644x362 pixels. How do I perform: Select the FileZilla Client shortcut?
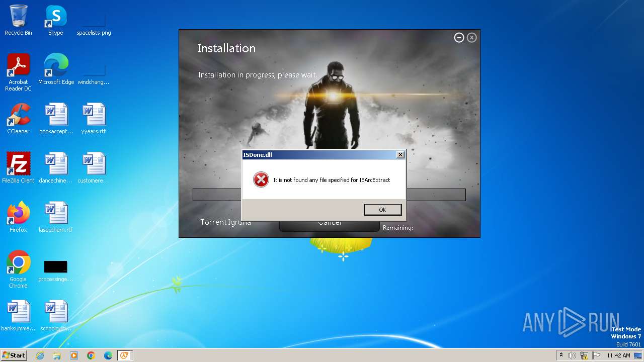click(x=18, y=168)
